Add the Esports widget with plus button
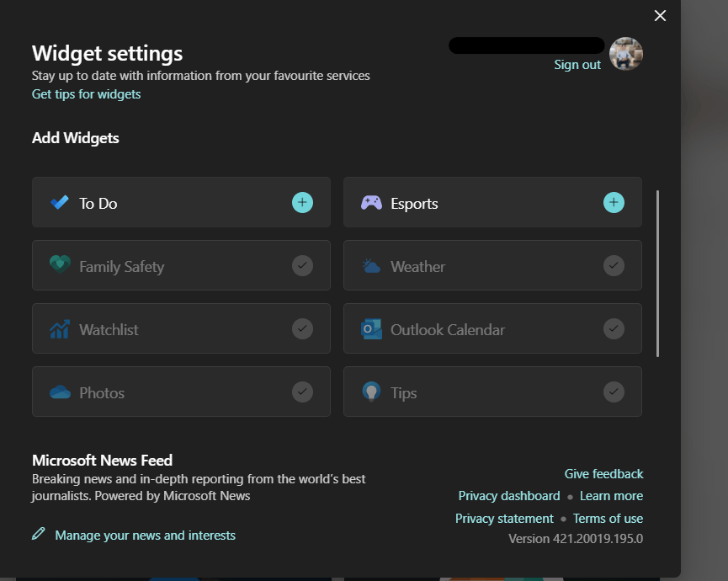Screen dimensions: 728x581 [614, 202]
